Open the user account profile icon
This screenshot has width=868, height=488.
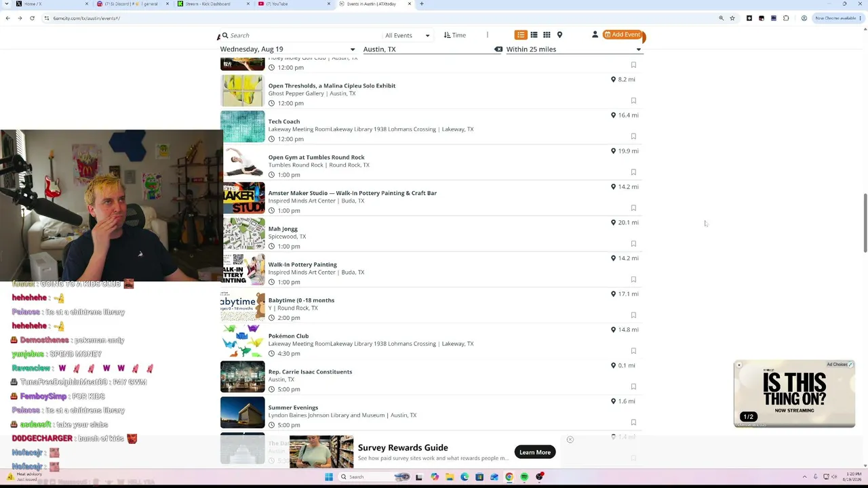click(x=595, y=35)
